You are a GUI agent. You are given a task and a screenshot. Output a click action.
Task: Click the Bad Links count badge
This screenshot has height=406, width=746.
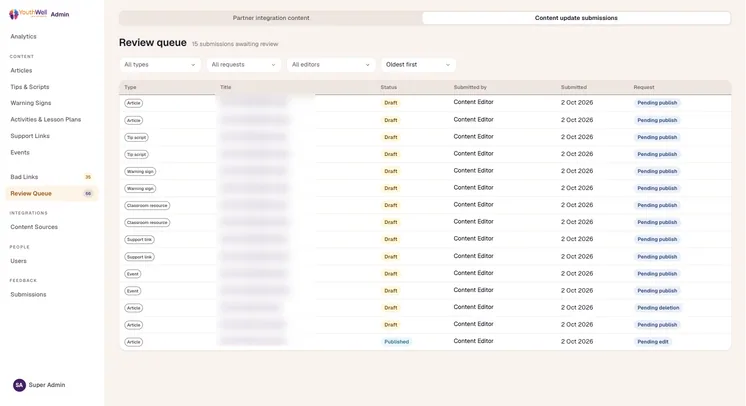[x=88, y=177]
